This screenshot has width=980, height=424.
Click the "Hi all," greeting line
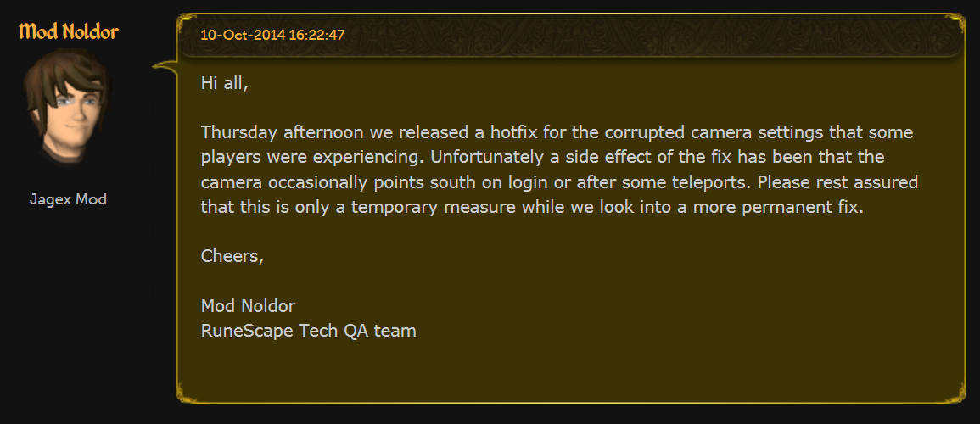pyautogui.click(x=224, y=84)
